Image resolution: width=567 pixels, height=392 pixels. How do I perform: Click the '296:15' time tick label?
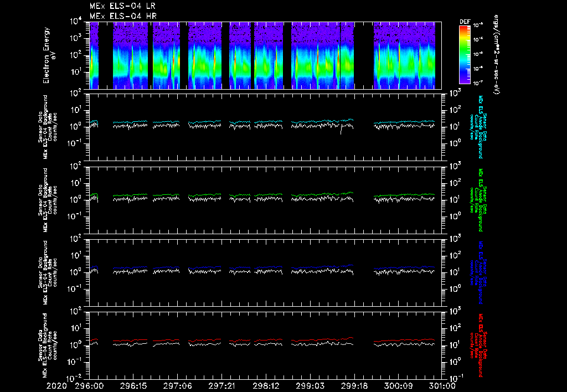pyautogui.click(x=133, y=386)
